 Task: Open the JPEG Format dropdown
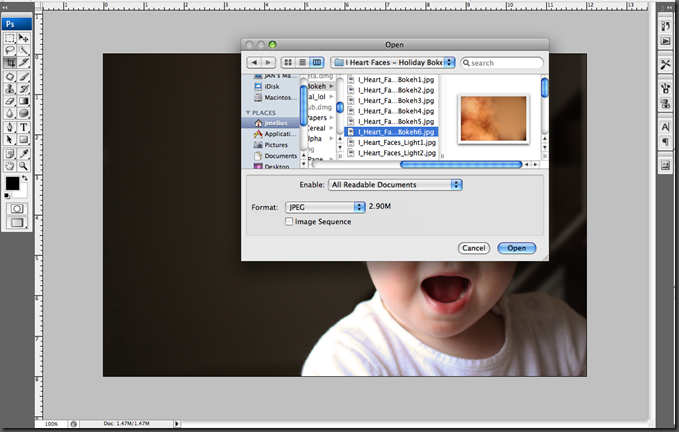[x=325, y=207]
